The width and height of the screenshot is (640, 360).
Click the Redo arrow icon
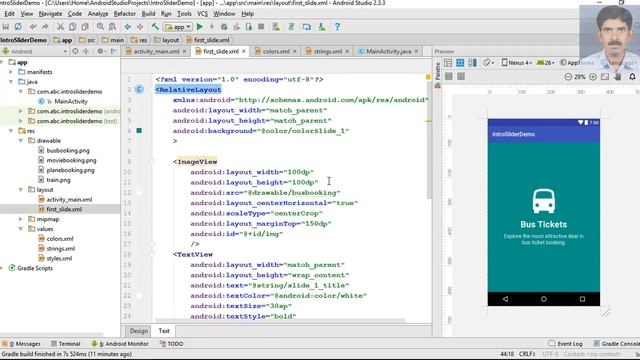[x=45, y=27]
